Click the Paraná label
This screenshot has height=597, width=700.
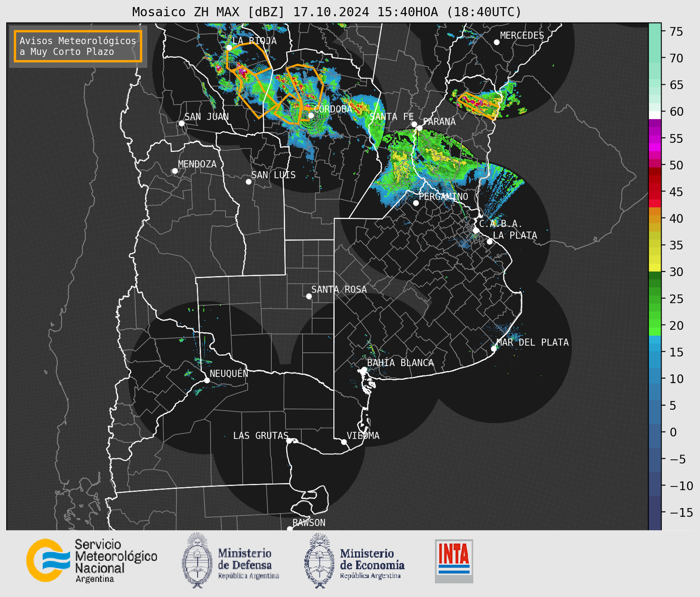[439, 122]
